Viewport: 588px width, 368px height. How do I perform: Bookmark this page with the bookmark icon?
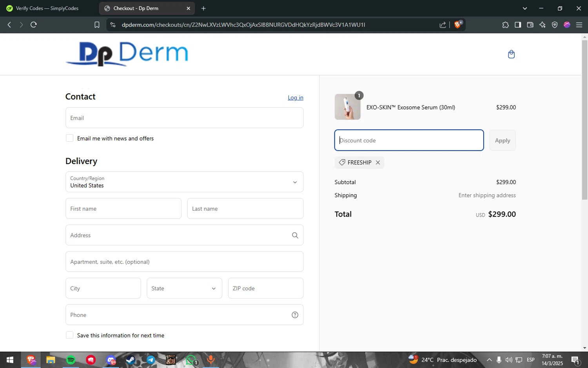click(x=97, y=25)
